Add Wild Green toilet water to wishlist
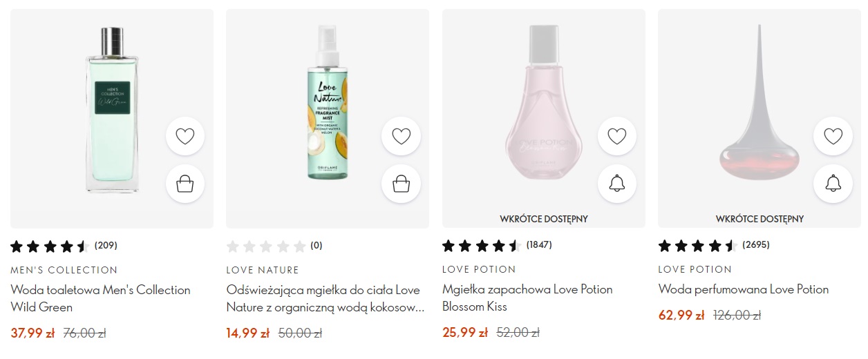This screenshot has height=359, width=868. [x=185, y=136]
